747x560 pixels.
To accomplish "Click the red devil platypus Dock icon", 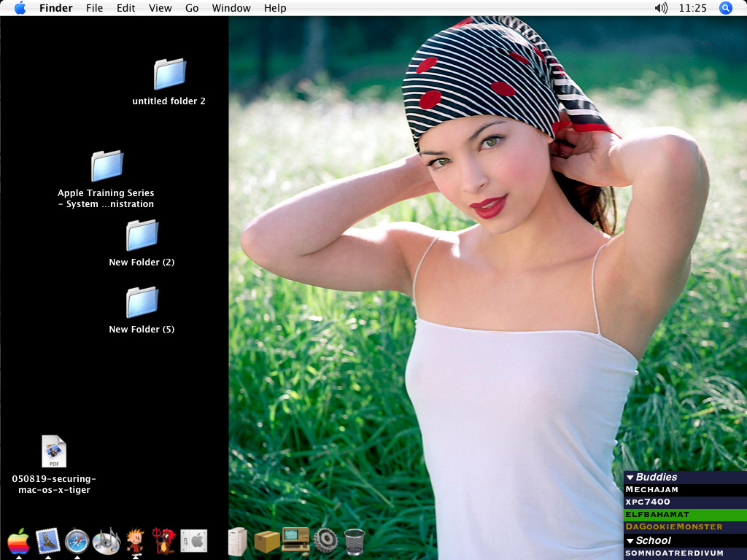I will tap(164, 542).
